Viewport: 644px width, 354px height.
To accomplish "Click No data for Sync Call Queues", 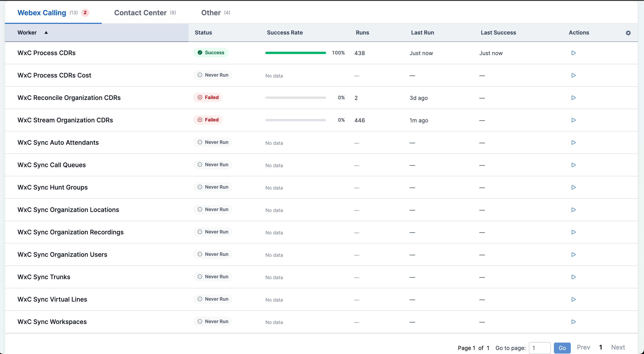I will (274, 166).
